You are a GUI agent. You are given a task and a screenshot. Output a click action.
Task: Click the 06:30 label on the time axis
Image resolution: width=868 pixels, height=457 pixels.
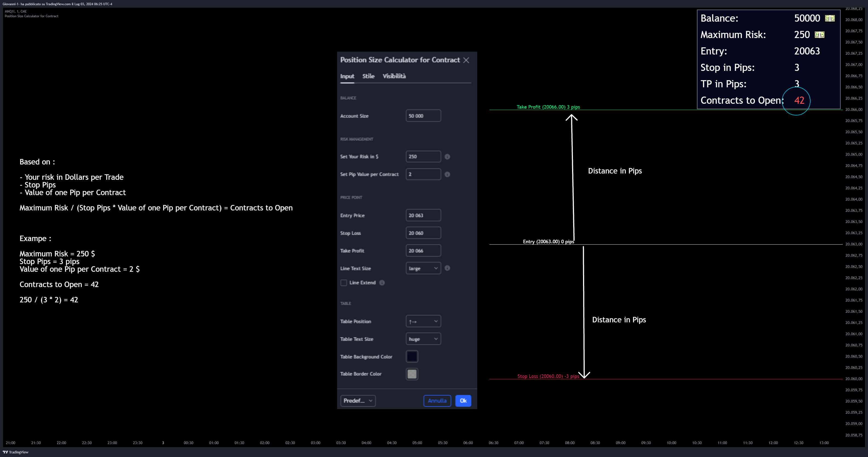click(x=493, y=443)
